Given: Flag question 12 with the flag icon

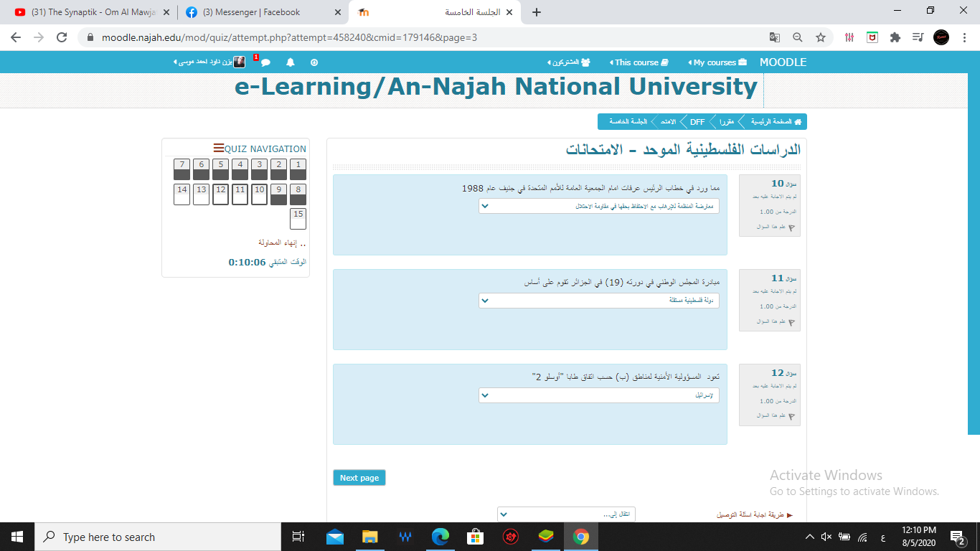Looking at the screenshot, I should [791, 416].
